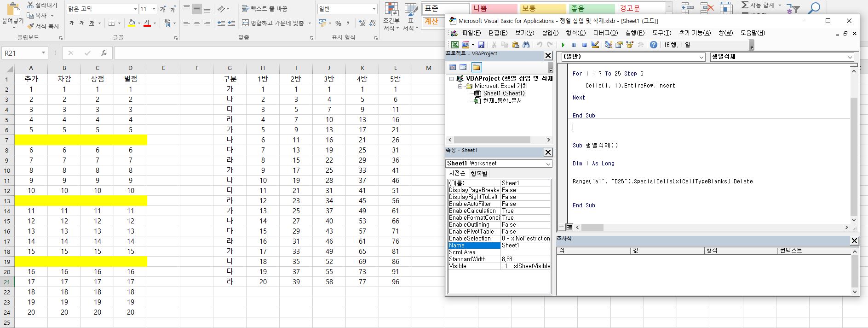868x328 pixels.
Task: Open the Object Browser icon in the VBA toolbar
Action: pyautogui.click(x=629, y=45)
